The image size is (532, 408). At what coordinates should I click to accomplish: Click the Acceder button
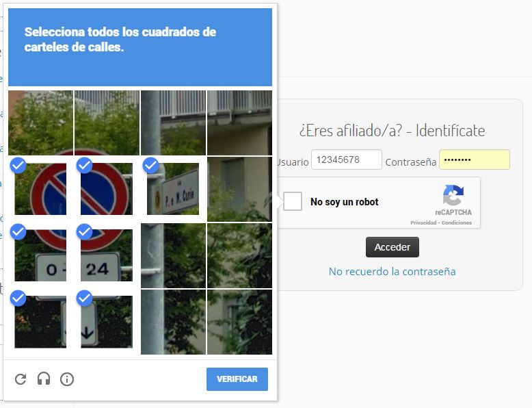pos(393,247)
